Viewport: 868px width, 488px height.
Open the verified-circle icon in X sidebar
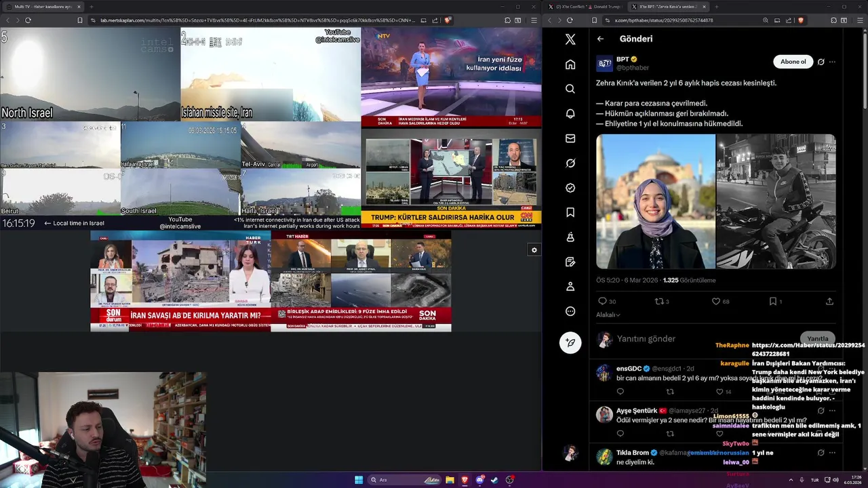point(570,188)
